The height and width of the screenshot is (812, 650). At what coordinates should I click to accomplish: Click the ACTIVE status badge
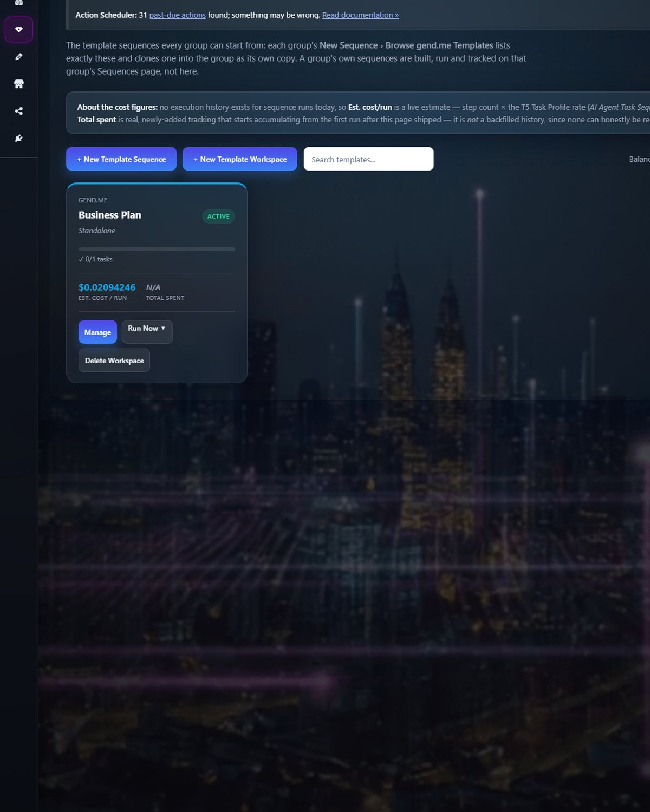tap(218, 216)
